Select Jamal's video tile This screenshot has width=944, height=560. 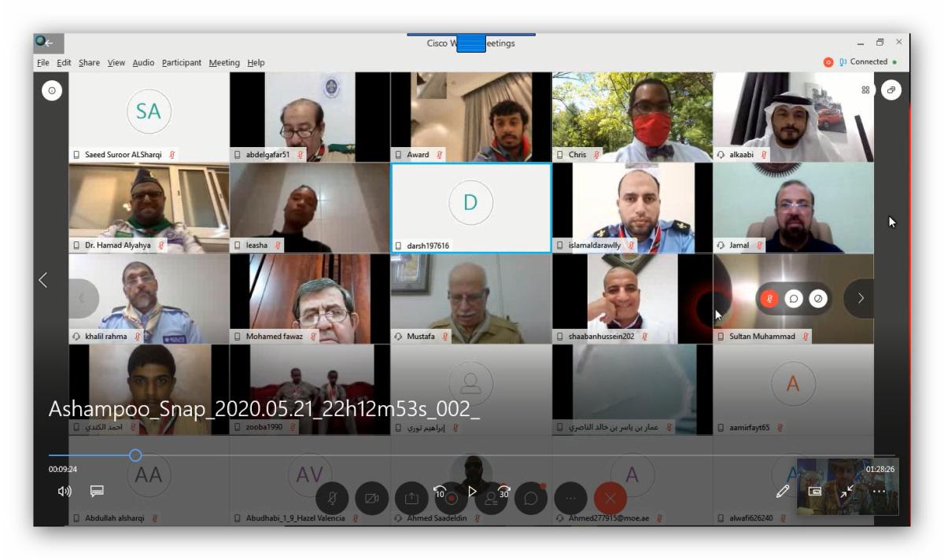(794, 208)
